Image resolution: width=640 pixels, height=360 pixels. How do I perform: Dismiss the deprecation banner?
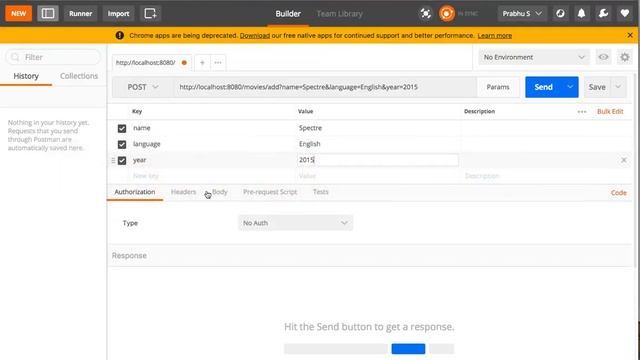(630, 36)
